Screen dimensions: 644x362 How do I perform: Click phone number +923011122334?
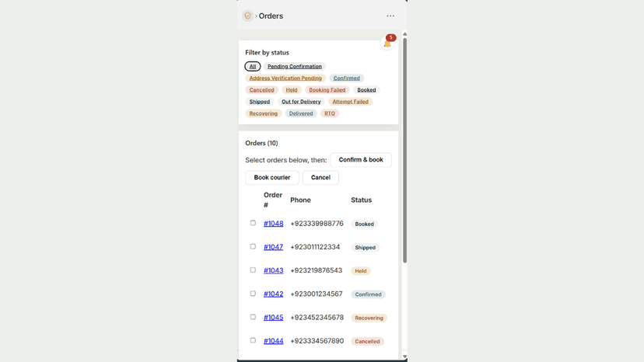[x=315, y=247]
